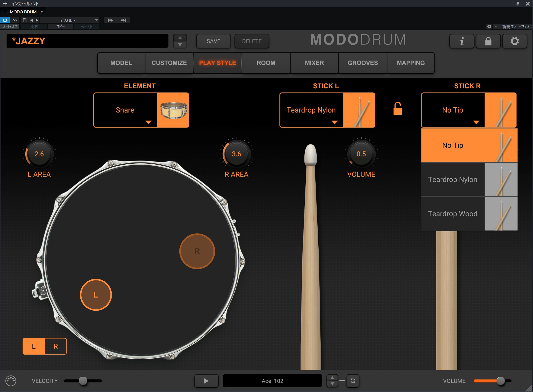Step to previous preset with up arrow
Viewport: 533px width, 392px height.
[180, 38]
